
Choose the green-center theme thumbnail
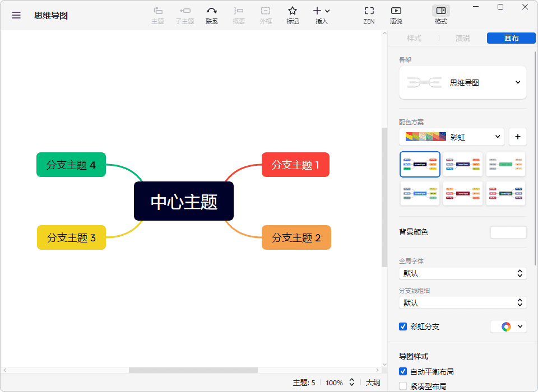point(505,164)
